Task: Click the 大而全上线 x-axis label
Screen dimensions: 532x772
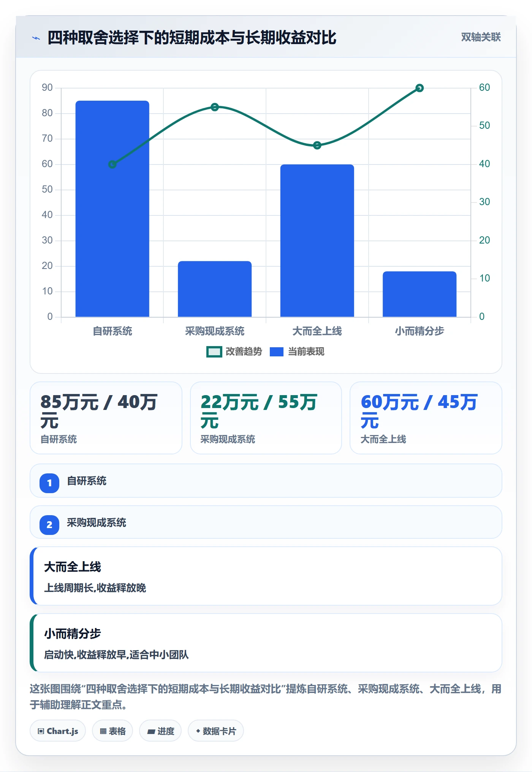Action: coord(317,331)
